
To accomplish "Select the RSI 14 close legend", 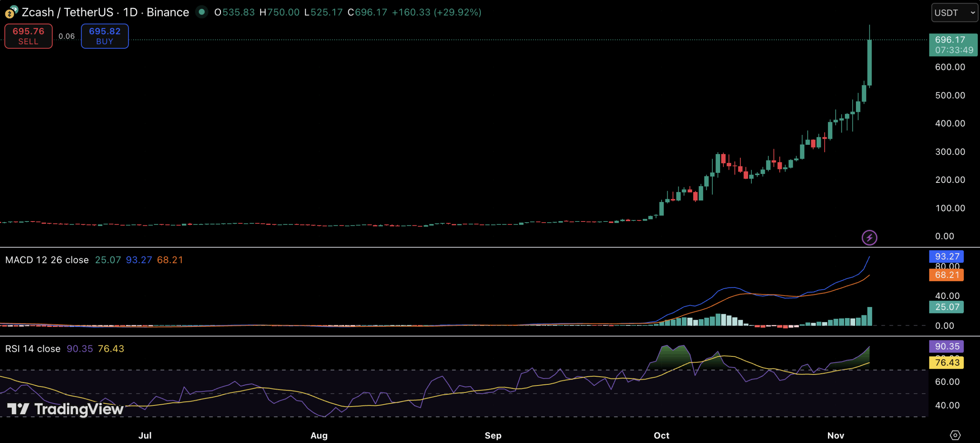I will 33,349.
